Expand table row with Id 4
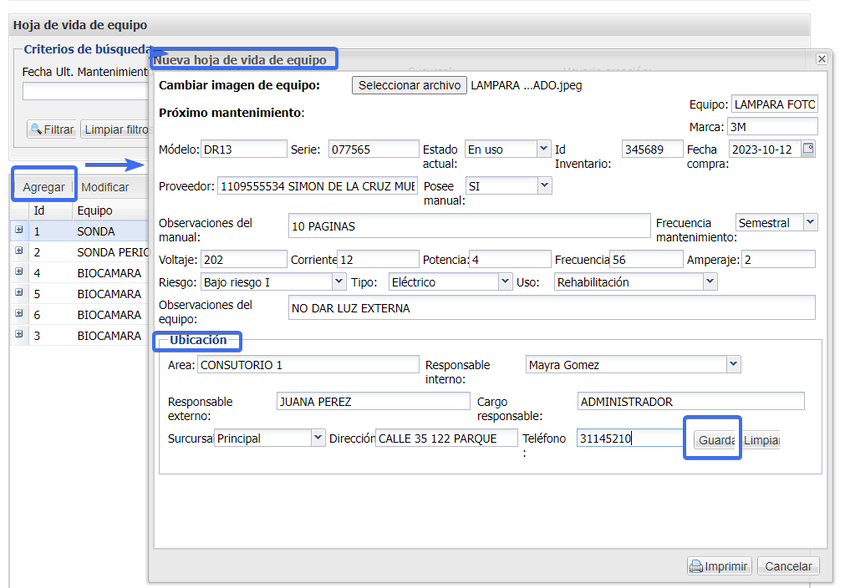The width and height of the screenshot is (850, 588). point(19,273)
